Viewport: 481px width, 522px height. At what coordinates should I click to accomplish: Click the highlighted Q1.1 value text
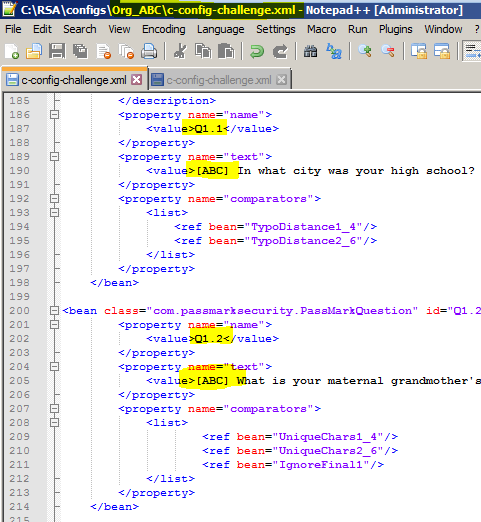[208, 129]
